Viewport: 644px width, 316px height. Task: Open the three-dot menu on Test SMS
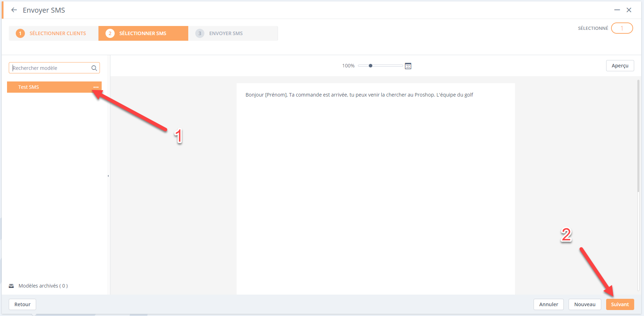point(96,87)
